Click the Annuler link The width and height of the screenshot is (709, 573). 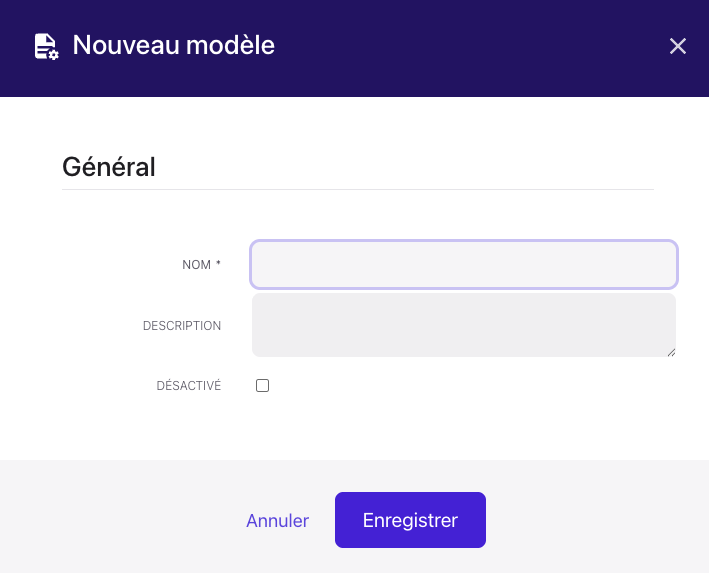pyautogui.click(x=277, y=521)
